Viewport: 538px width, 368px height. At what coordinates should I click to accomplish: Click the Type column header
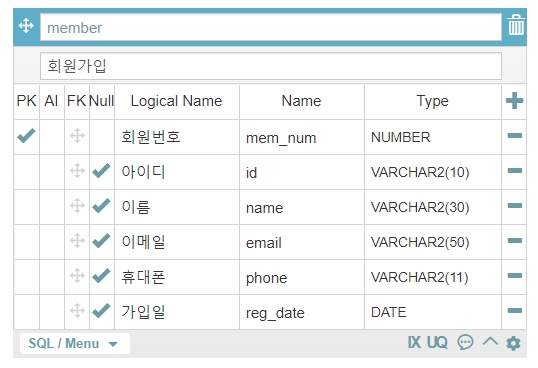click(432, 101)
